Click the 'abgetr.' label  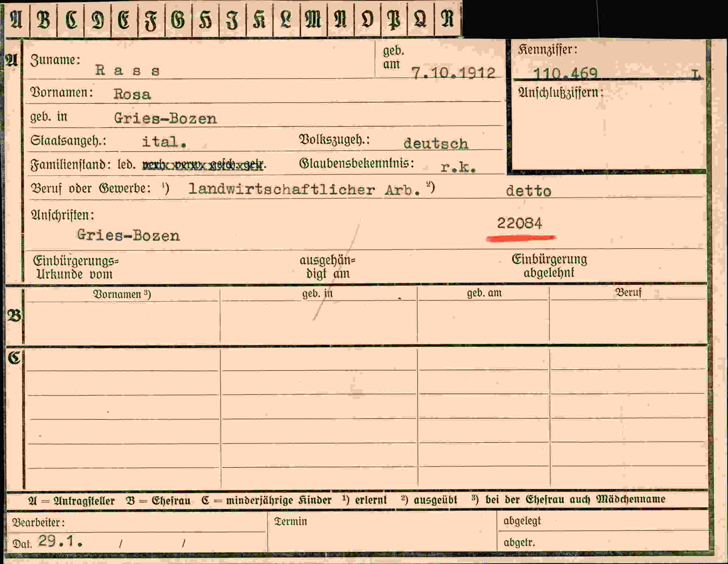pyautogui.click(x=519, y=542)
